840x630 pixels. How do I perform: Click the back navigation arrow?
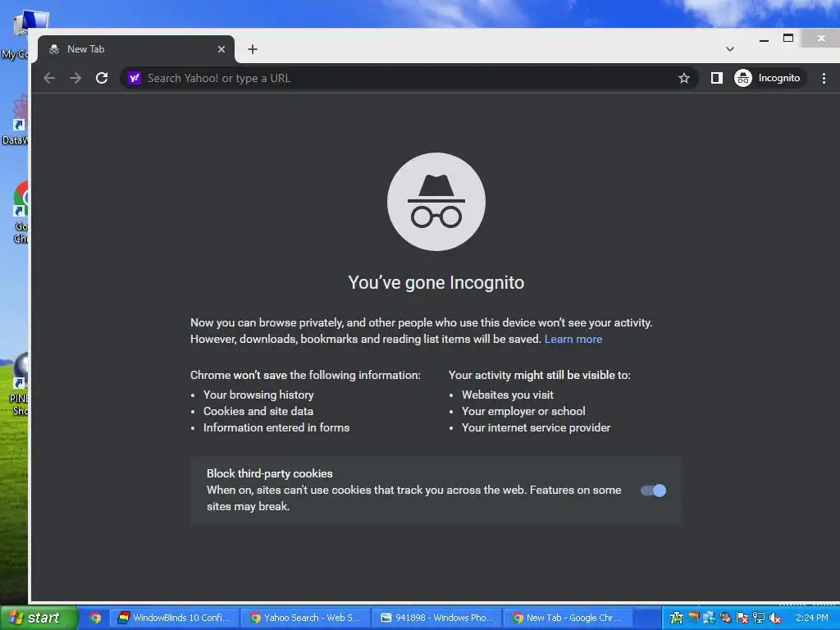click(x=49, y=78)
